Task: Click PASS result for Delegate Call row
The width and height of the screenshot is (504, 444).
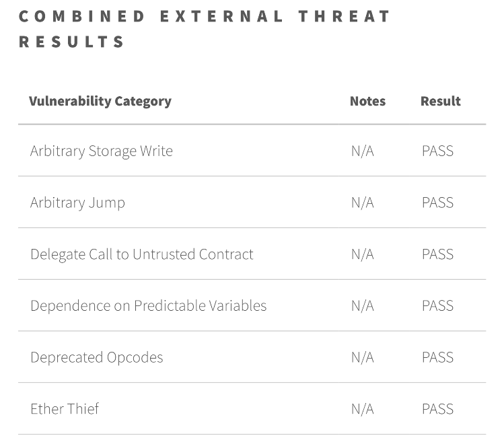Action: pos(437,254)
